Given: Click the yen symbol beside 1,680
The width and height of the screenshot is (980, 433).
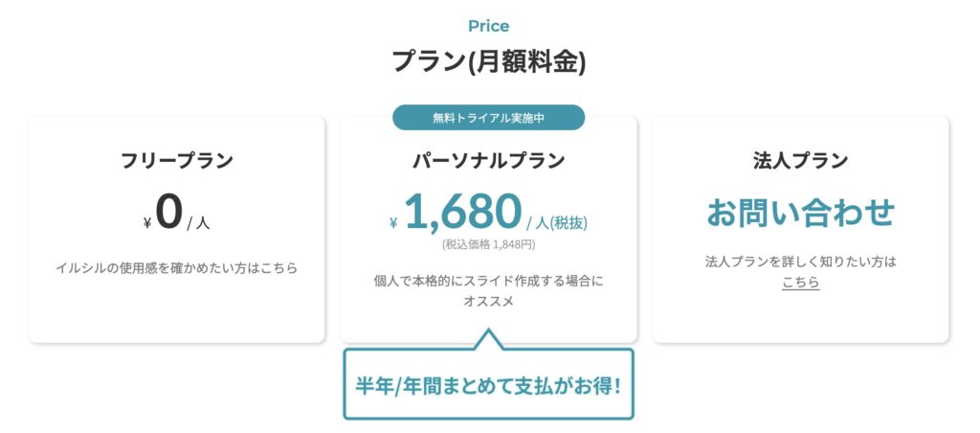Looking at the screenshot, I should pyautogui.click(x=393, y=224).
